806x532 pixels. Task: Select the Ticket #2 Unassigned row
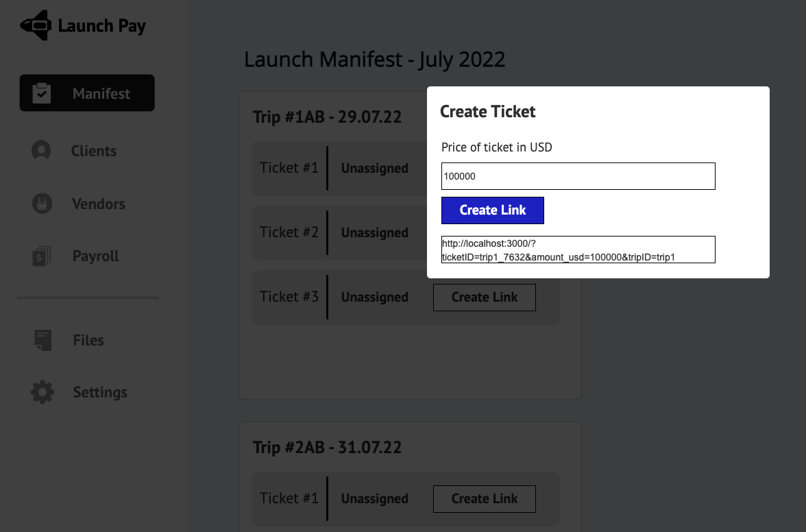click(x=336, y=233)
